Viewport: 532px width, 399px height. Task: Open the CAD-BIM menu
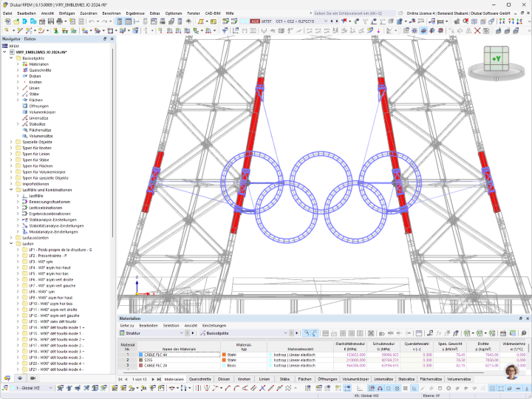pyautogui.click(x=213, y=13)
